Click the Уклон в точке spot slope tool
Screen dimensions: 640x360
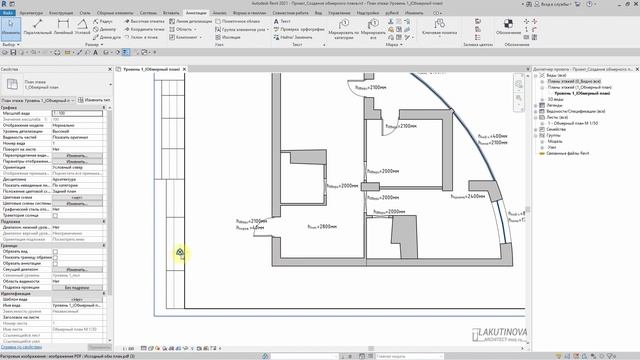[141, 37]
